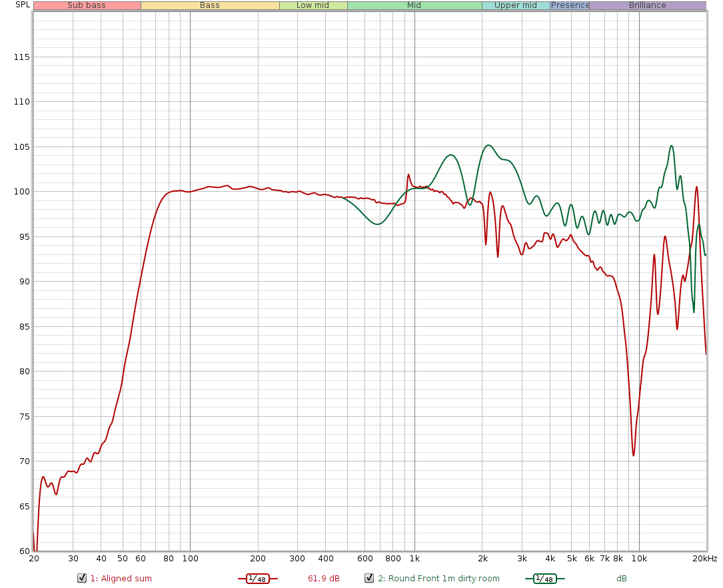Select the Sub bass frequency band
Viewport: 723px width, 588px height.
(87, 5)
